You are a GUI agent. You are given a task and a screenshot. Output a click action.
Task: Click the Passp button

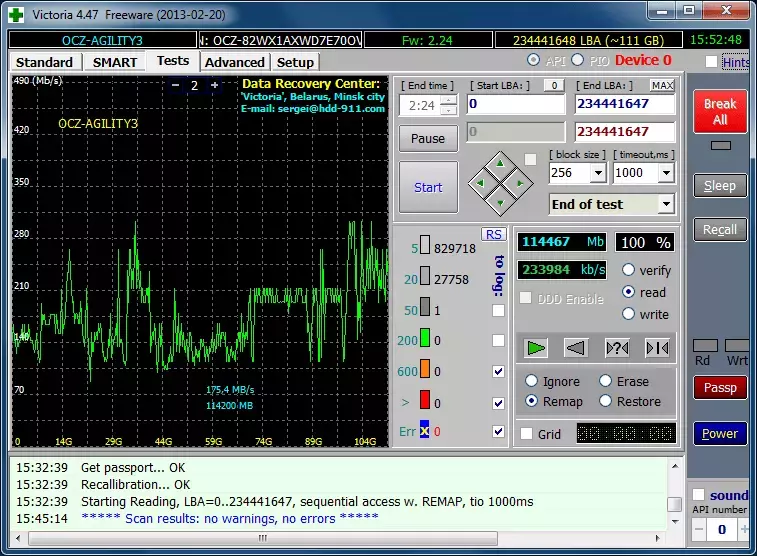click(x=720, y=388)
